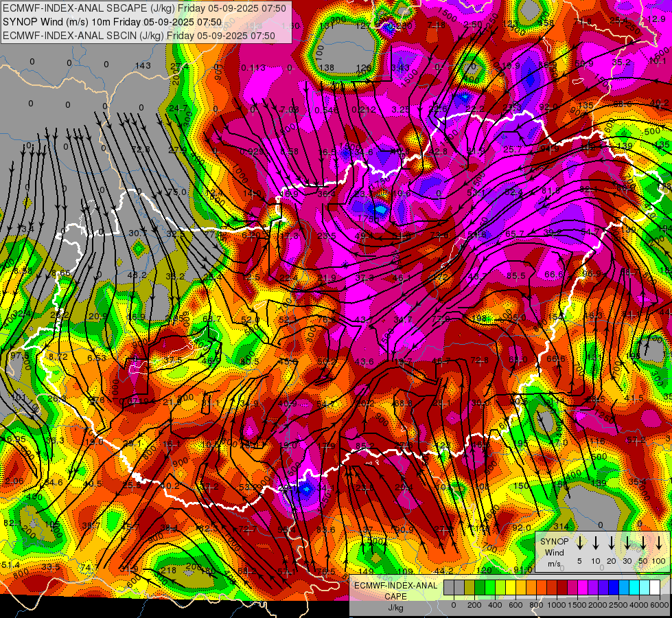Click the 143 value on the map
The image size is (672, 618).
click(143, 66)
